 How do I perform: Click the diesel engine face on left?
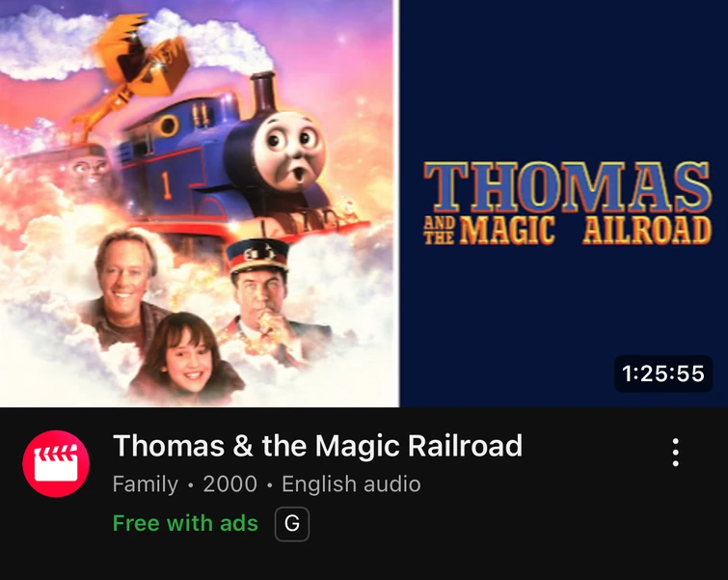click(88, 171)
